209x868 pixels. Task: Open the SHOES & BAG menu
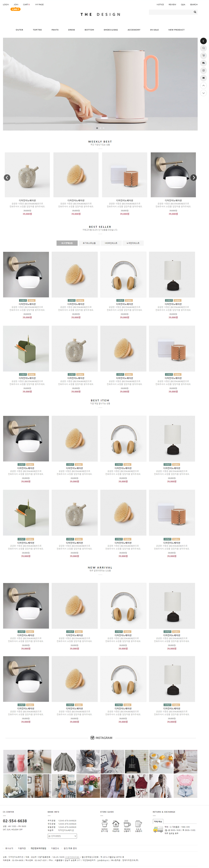[110, 30]
